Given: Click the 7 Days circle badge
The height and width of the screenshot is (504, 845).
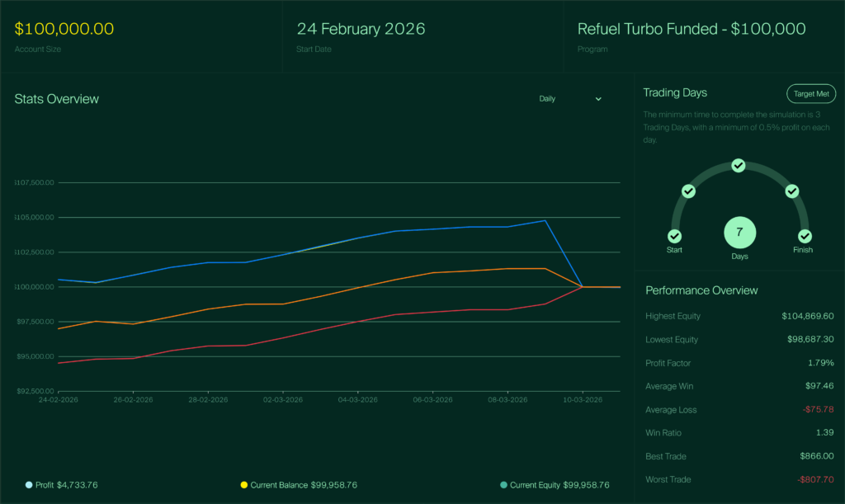Looking at the screenshot, I should 739,233.
